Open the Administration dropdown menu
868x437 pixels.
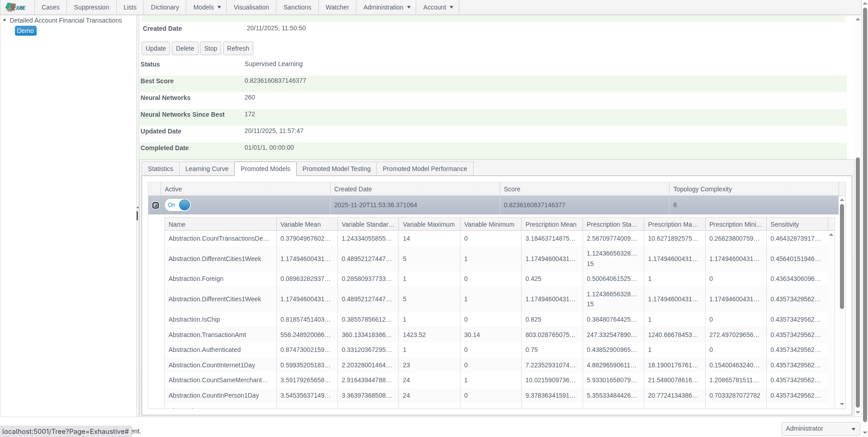coord(386,7)
